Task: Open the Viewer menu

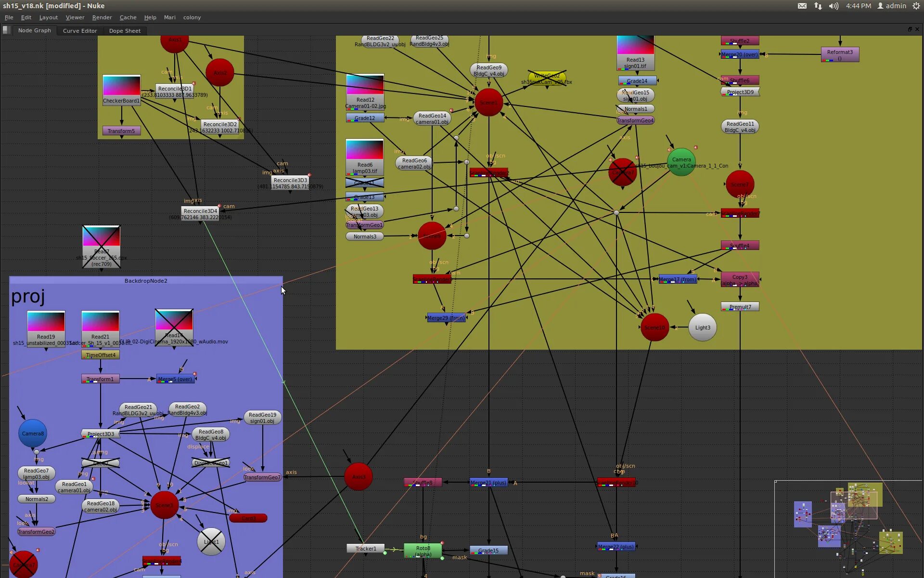Action: click(75, 17)
